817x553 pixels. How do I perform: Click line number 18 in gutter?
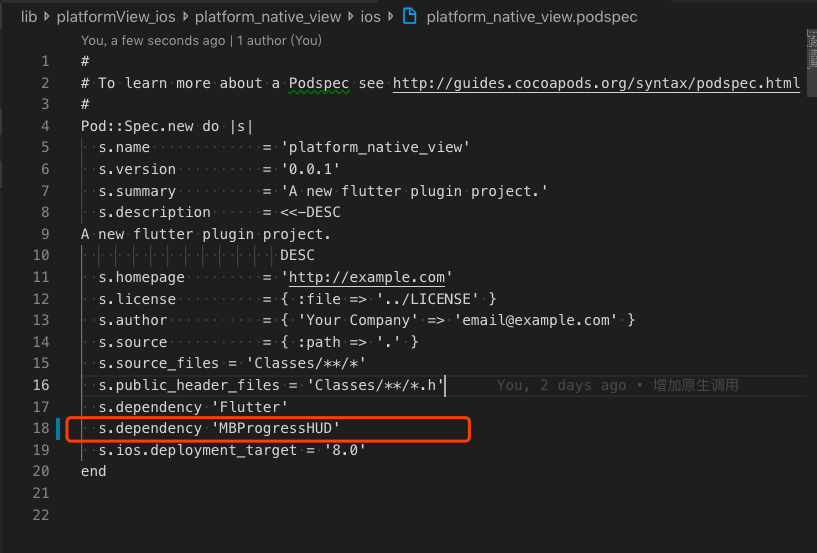(41, 428)
